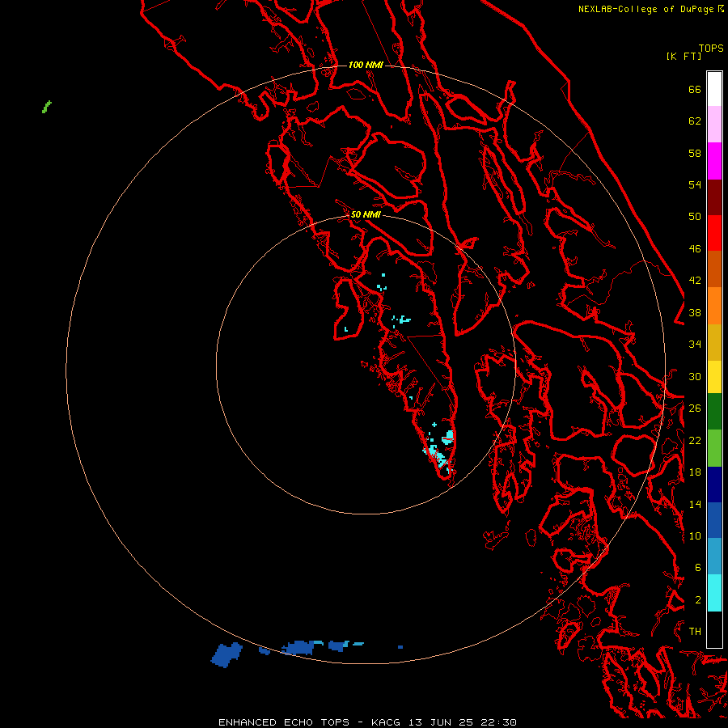Image resolution: width=728 pixels, height=728 pixels.
Task: Click the "10" legend value
Action: click(x=695, y=535)
